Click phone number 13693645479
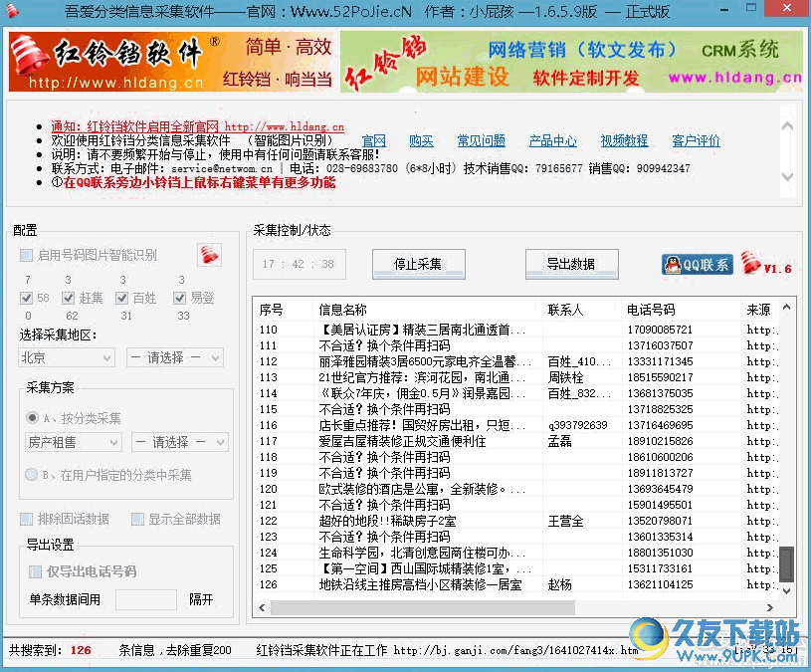 click(660, 489)
